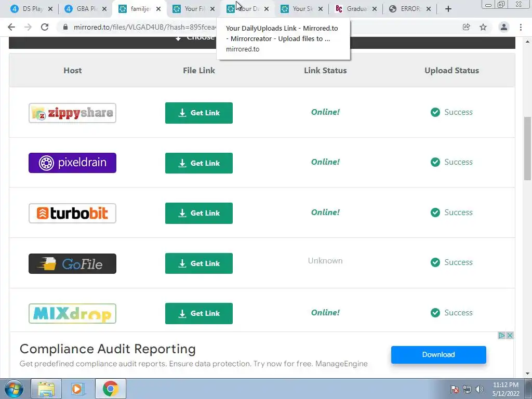The image size is (532, 399).
Task: Click the scrollbar up arrow
Action: (x=527, y=42)
